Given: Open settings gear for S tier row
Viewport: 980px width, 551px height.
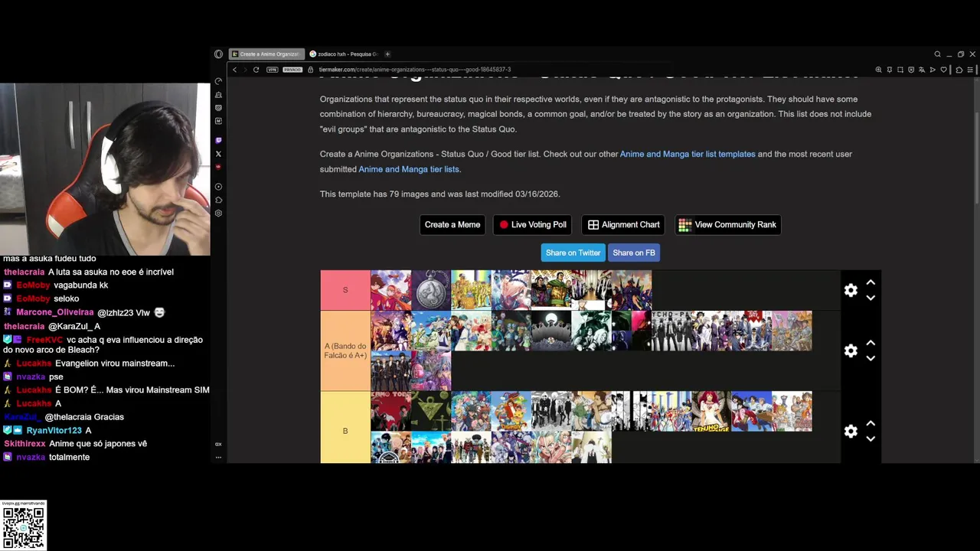Looking at the screenshot, I should (x=851, y=290).
